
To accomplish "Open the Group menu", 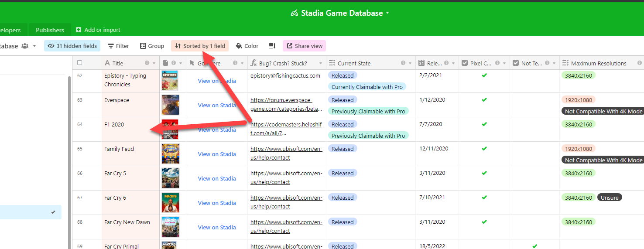I will 152,46.
